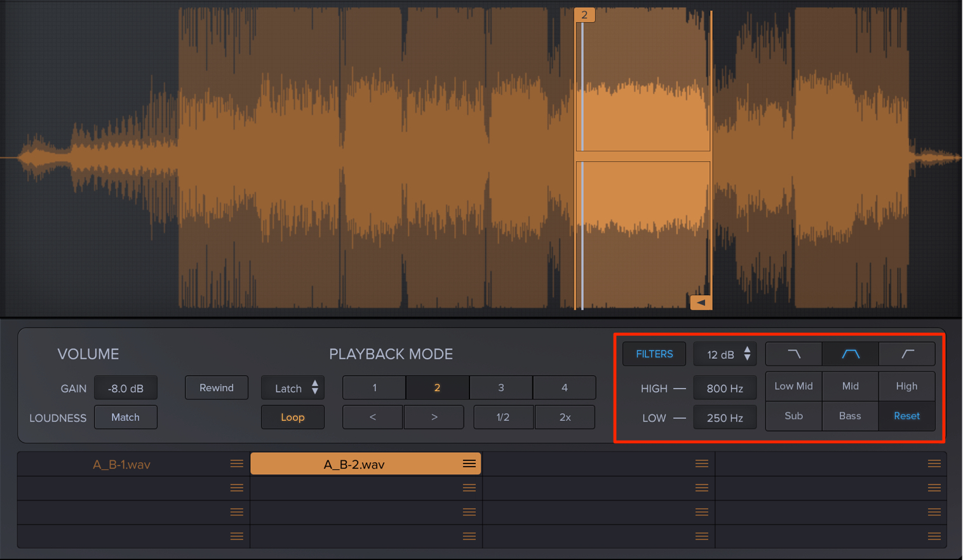Apply the Low Mid filter preset
This screenshot has width=963, height=560.
(793, 386)
